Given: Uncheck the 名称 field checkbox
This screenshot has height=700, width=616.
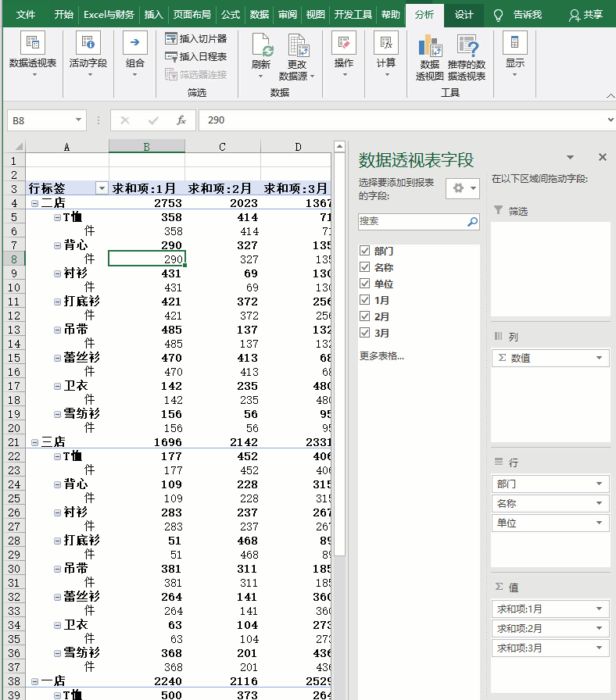Looking at the screenshot, I should 364,267.
